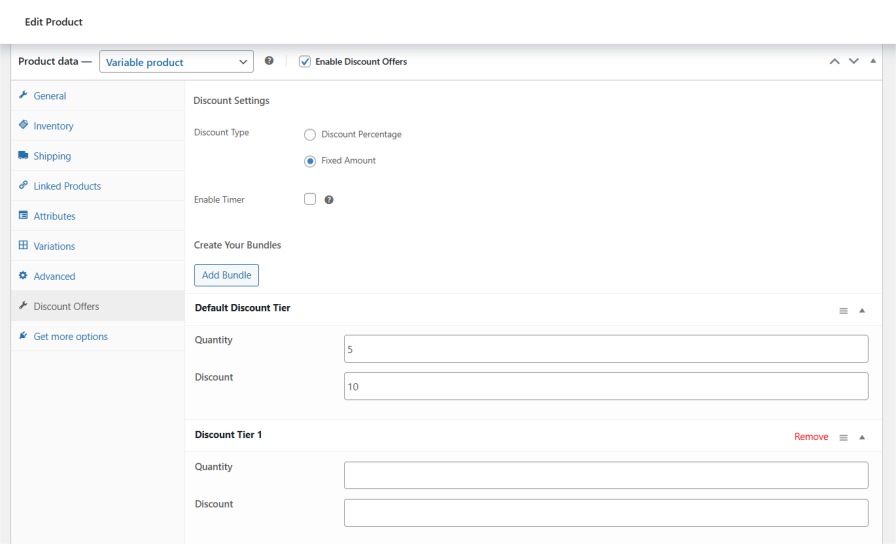This screenshot has width=896, height=544.
Task: Switch to the Linked Products tab
Action: click(67, 186)
